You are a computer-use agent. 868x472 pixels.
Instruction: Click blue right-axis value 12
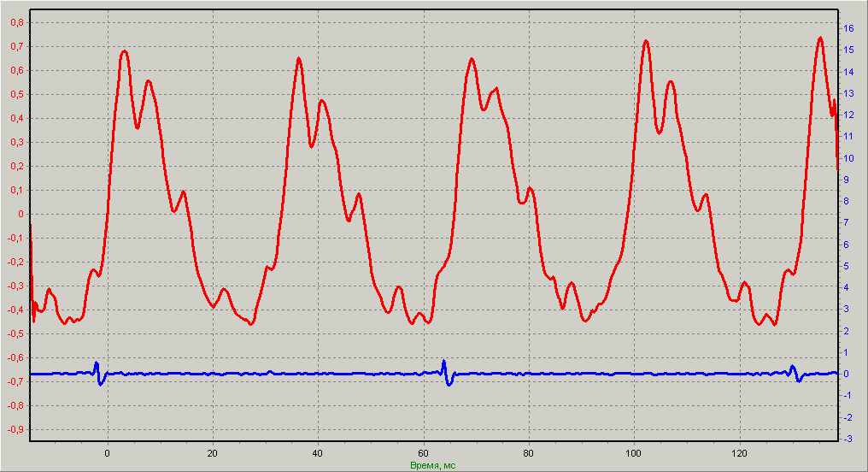pos(848,115)
